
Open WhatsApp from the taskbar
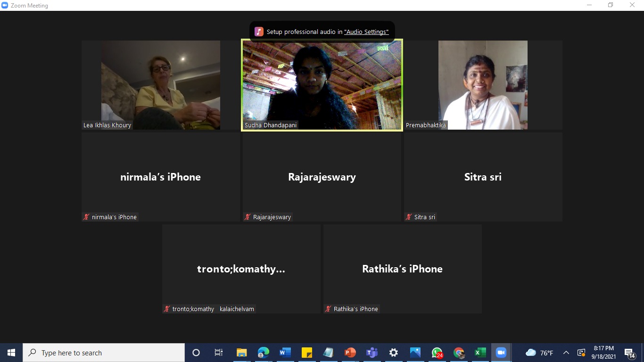437,353
